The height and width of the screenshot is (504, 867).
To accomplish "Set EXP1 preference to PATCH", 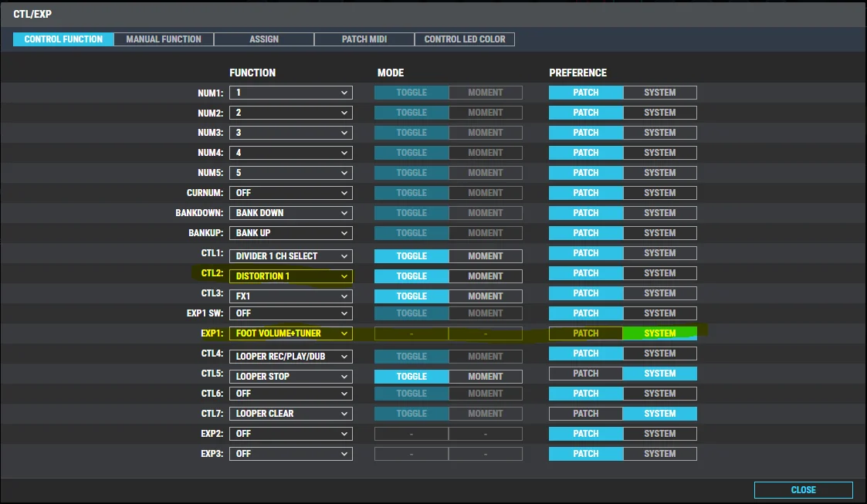I will (x=585, y=333).
